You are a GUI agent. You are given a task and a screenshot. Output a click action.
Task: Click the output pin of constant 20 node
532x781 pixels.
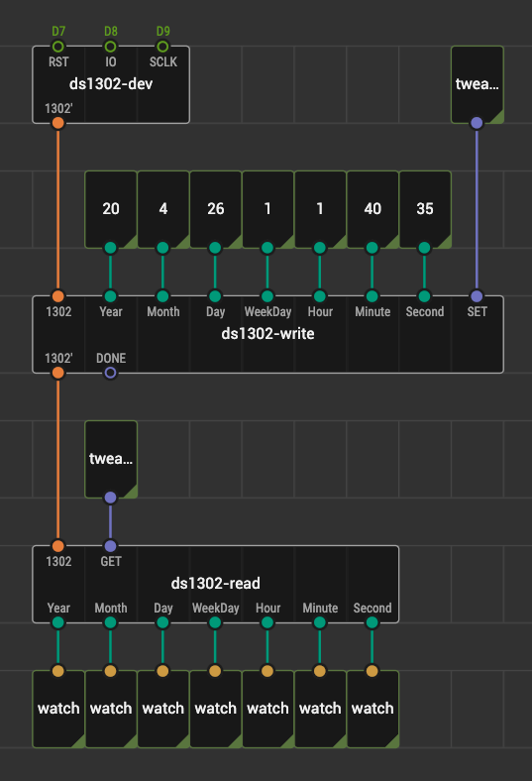[x=111, y=248]
